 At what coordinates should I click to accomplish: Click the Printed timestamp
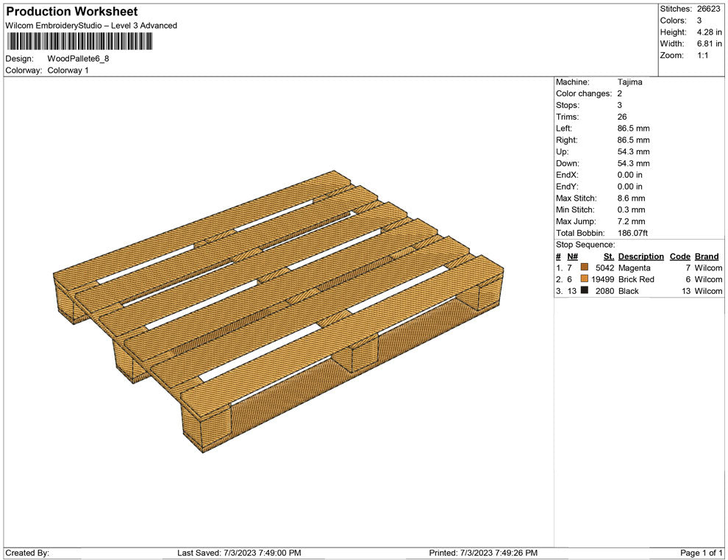[483, 553]
